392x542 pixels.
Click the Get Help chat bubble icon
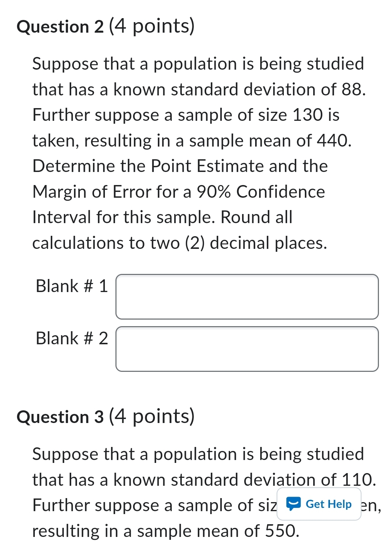coord(293,504)
